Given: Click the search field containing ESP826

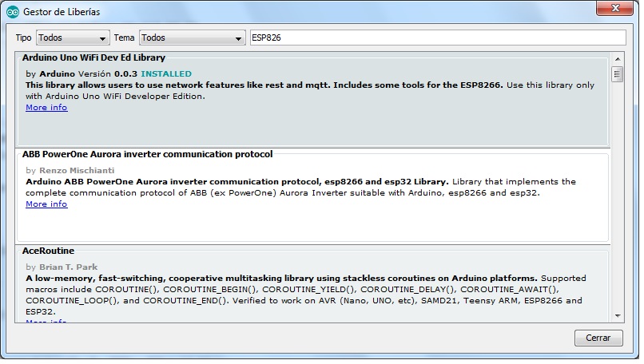Looking at the screenshot, I should (x=438, y=38).
